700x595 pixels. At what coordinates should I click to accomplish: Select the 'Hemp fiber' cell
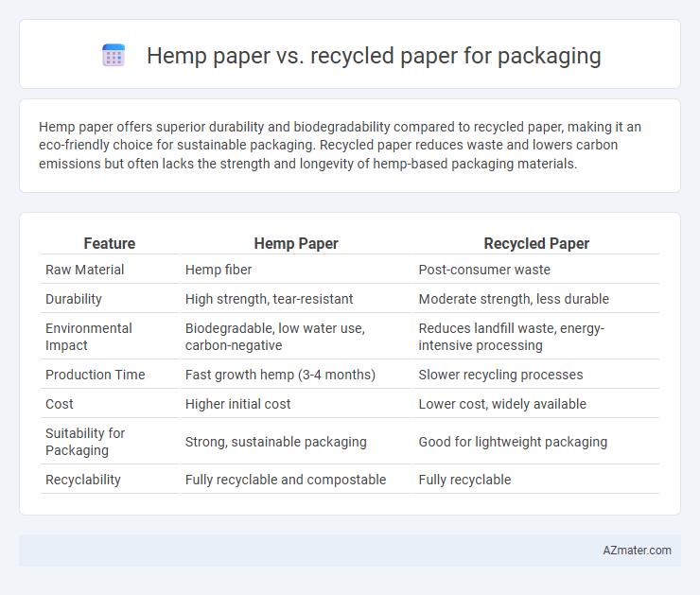point(219,270)
